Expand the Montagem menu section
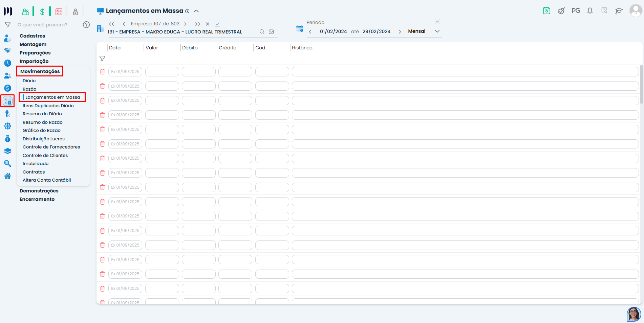644x323 pixels. [x=33, y=44]
